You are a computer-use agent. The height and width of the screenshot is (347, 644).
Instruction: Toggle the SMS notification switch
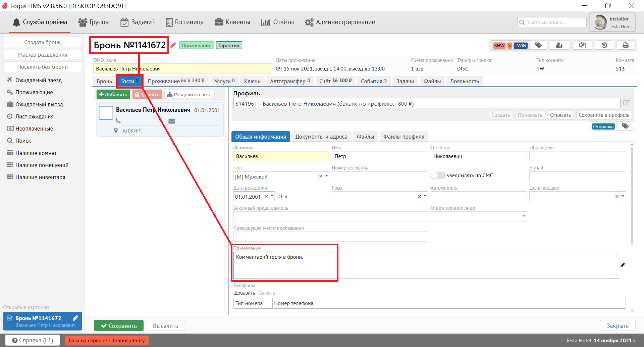[x=438, y=176]
